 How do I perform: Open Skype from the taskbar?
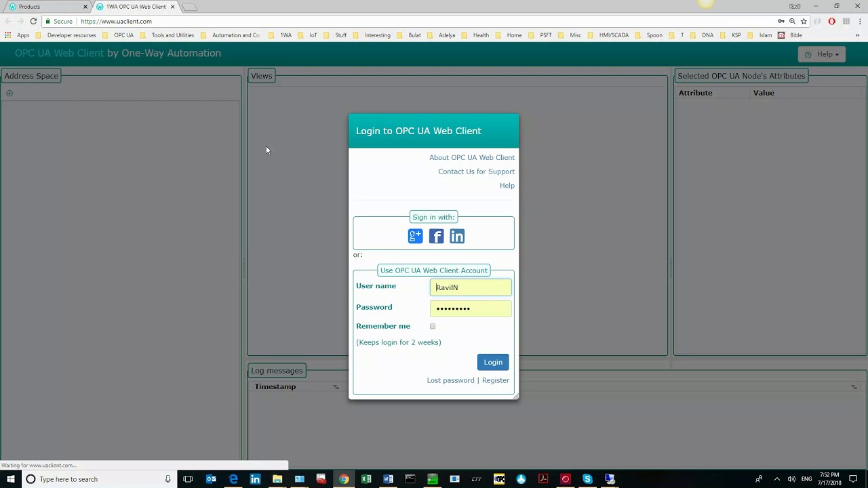(x=587, y=479)
